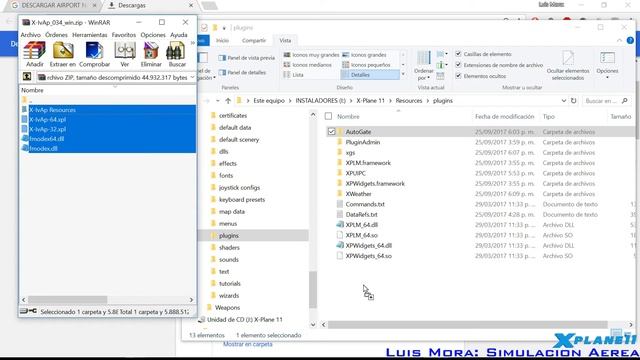This screenshot has width=640, height=360.
Task: Click the search box in Explorer
Action: pos(606,101)
